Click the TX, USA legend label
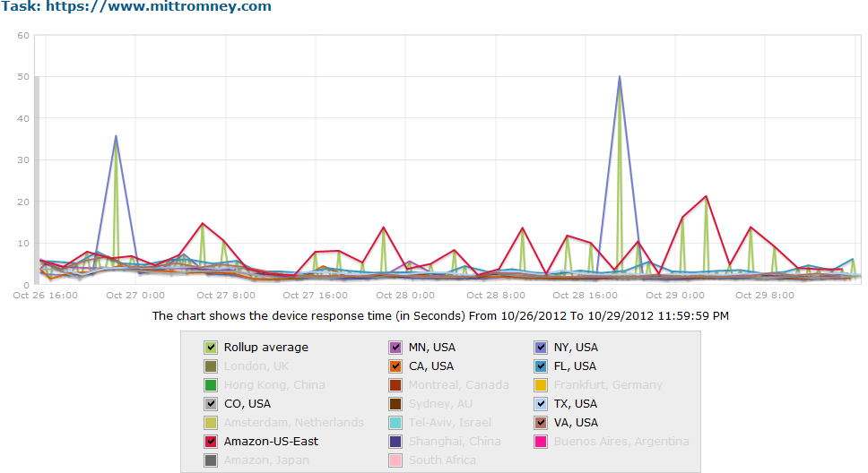 click(x=575, y=404)
